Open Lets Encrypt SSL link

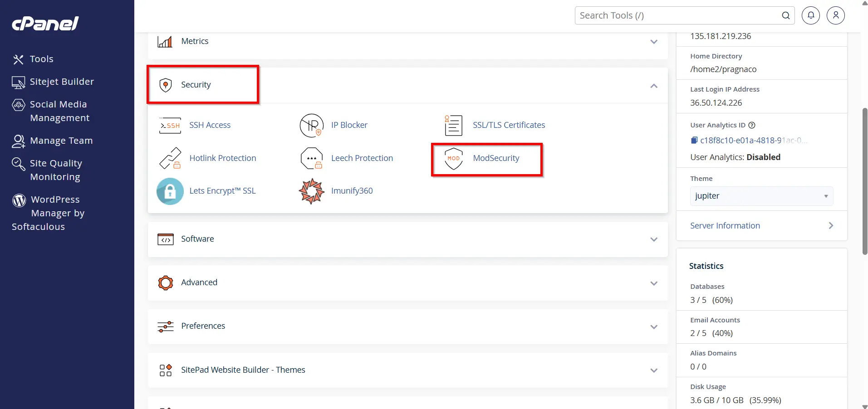click(x=222, y=191)
